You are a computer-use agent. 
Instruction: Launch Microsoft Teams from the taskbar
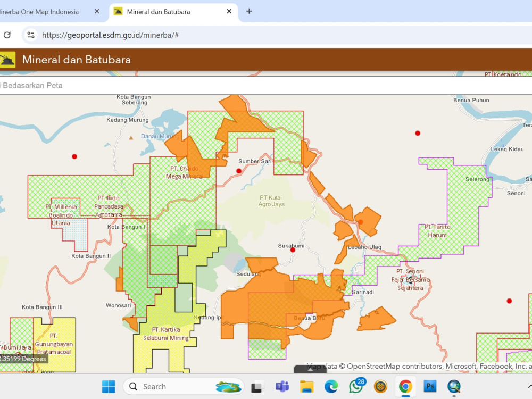[282, 386]
